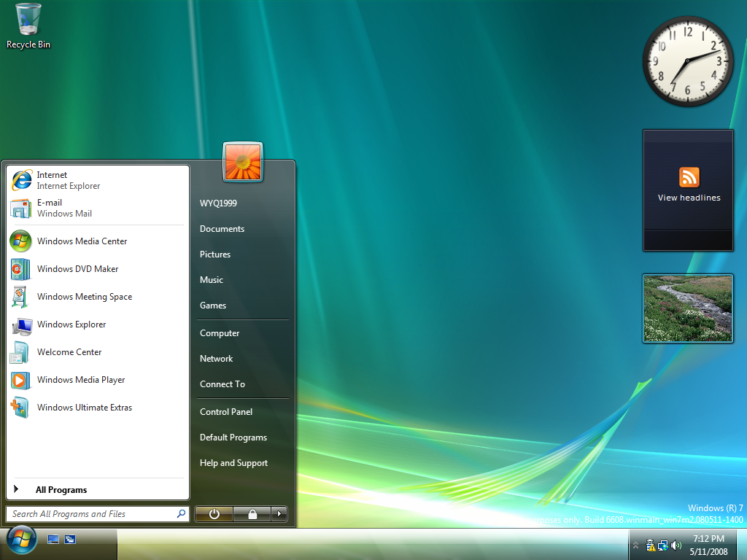
Task: Open shutdown options arrow menu
Action: click(x=279, y=514)
